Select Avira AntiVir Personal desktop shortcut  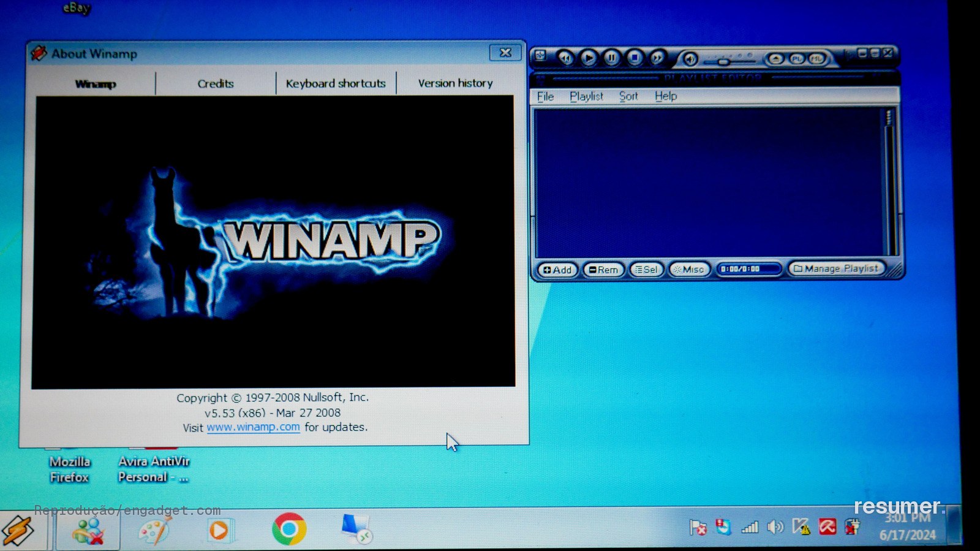pyautogui.click(x=154, y=469)
